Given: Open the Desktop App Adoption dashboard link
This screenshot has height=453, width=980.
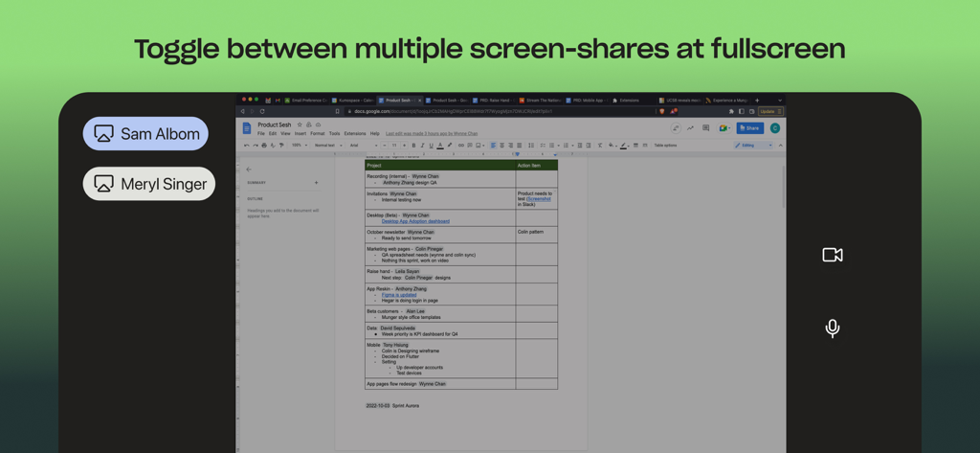Looking at the screenshot, I should [415, 221].
